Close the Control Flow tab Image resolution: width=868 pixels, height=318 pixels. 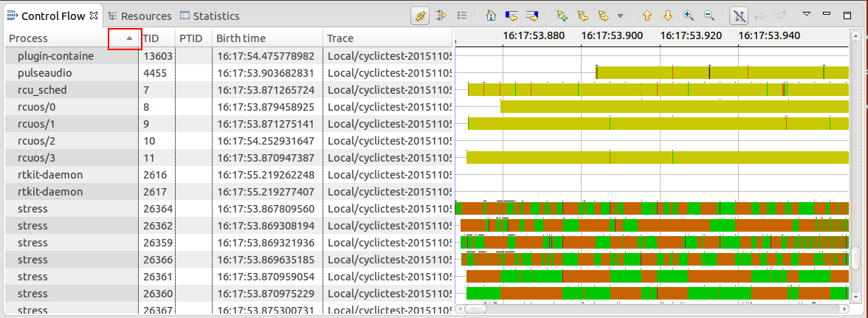tap(94, 15)
